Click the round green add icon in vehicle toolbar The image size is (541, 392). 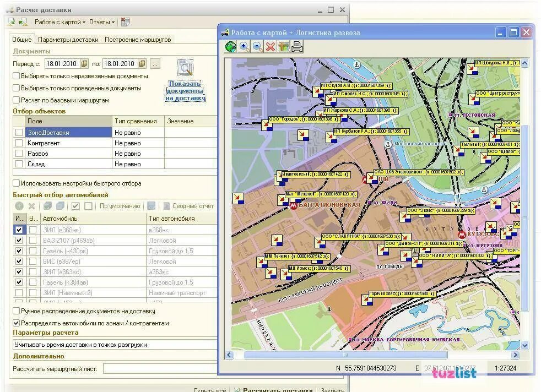click(x=19, y=206)
